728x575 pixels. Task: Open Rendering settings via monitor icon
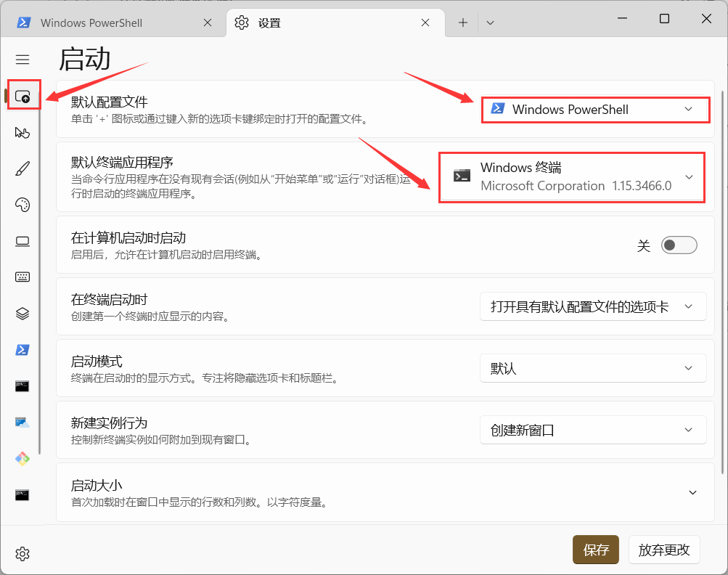point(23,241)
